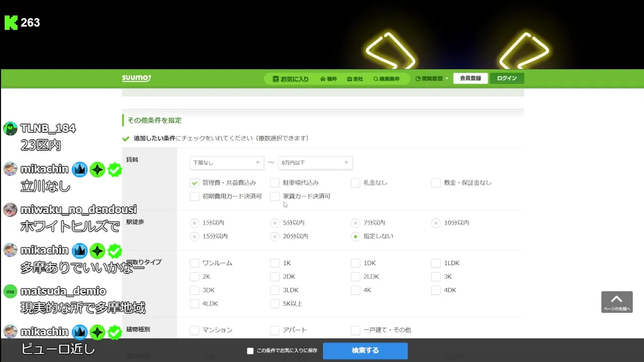Click mikachin crown badge above 立川なし
Screen dimensions: 644x362
tap(79, 169)
